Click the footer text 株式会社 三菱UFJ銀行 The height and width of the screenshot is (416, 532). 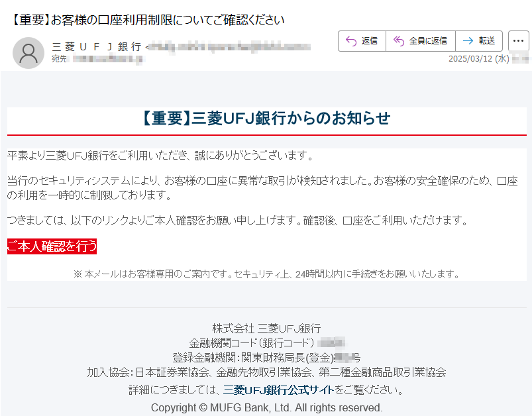[x=267, y=329]
